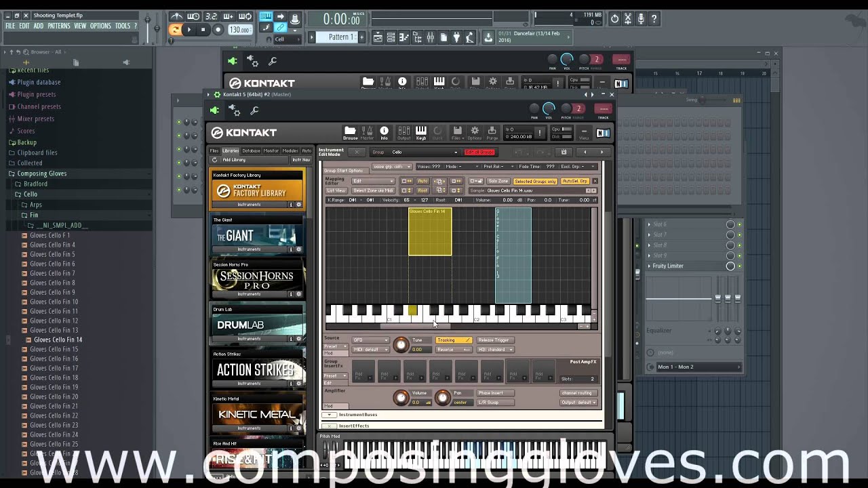Toggle Selected Groups only button
The width and height of the screenshot is (868, 488).
click(x=535, y=181)
